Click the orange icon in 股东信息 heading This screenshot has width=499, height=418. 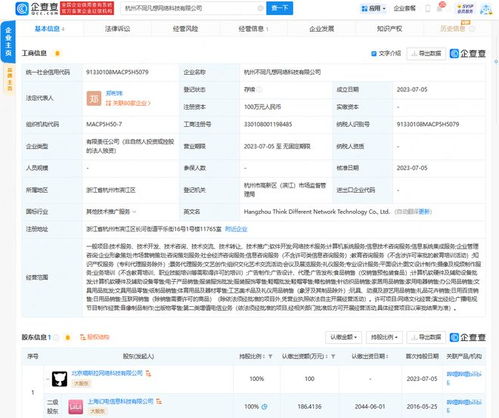(68, 338)
